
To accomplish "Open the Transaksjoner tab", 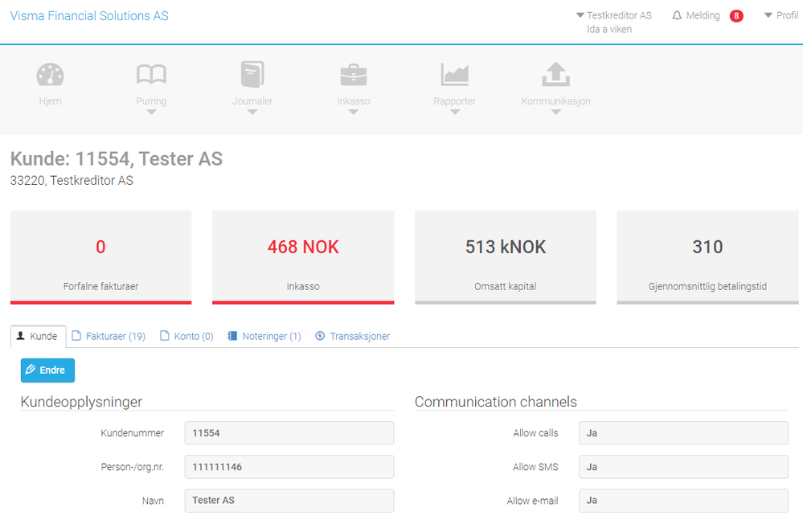I will tap(353, 336).
